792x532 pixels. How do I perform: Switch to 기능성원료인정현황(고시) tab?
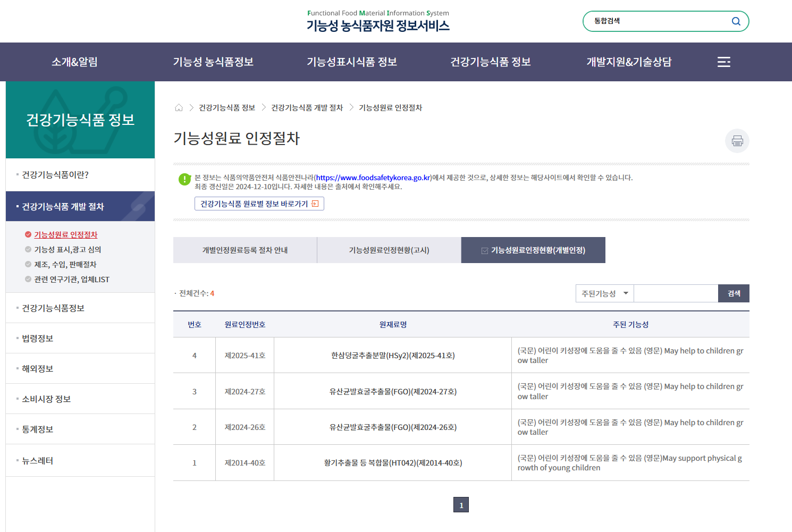coord(389,250)
